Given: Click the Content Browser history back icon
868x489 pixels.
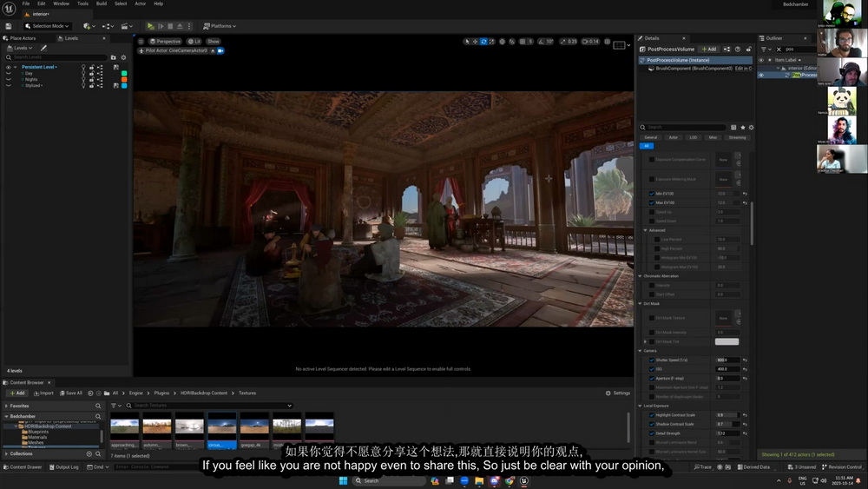Looking at the screenshot, I should (90, 393).
